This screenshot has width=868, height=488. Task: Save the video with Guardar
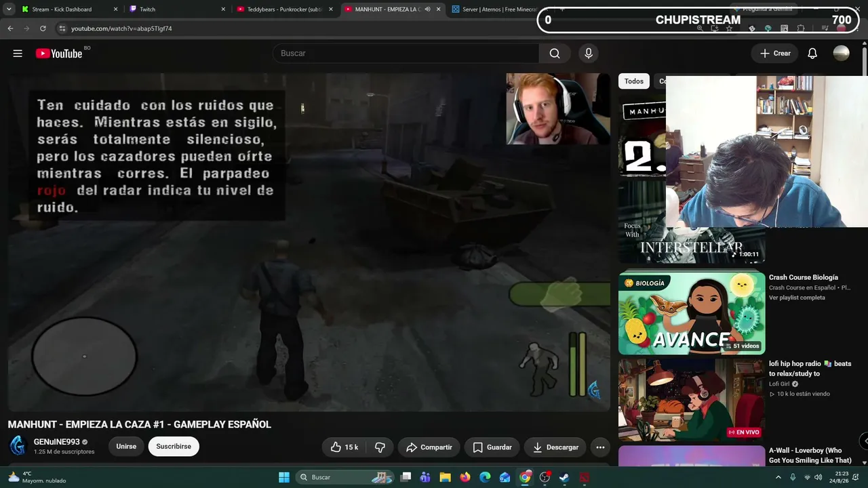[x=492, y=447]
